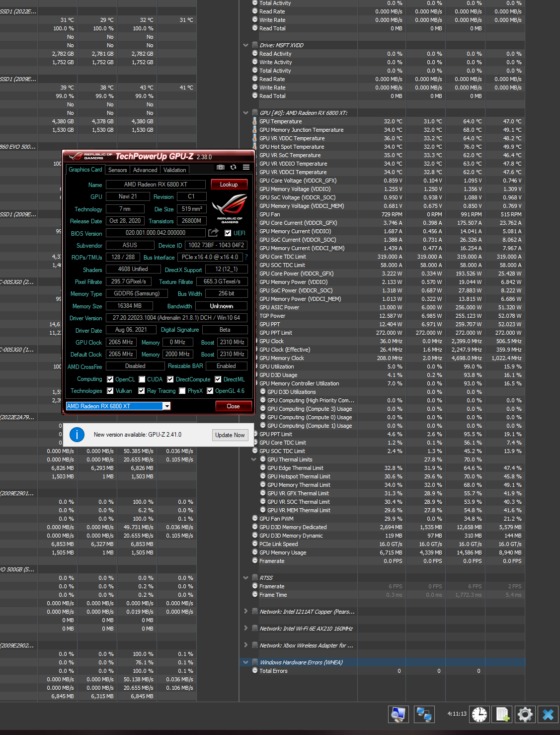Screen dimensions: 560x735
Task: Click the network computers icon in HWiNFO
Action: tap(424, 715)
